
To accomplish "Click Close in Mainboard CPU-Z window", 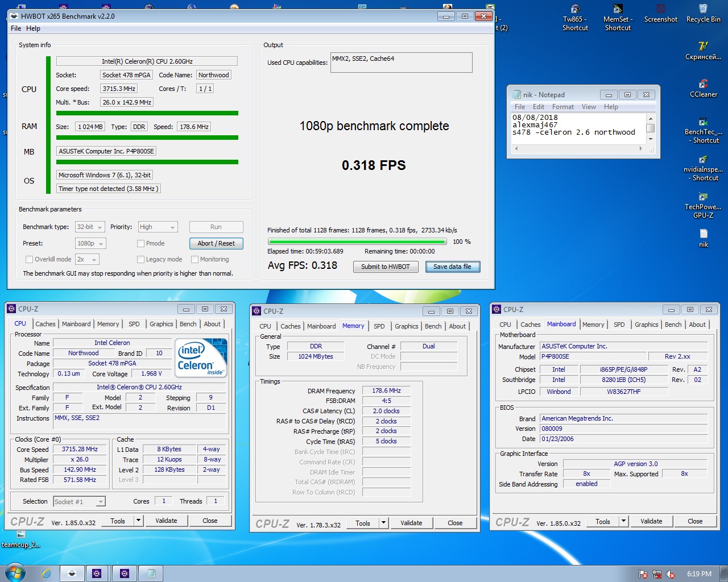I will click(695, 521).
